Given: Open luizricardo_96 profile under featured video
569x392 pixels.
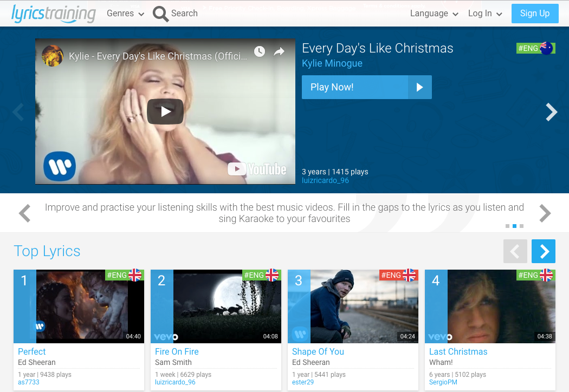Looking at the screenshot, I should [325, 180].
